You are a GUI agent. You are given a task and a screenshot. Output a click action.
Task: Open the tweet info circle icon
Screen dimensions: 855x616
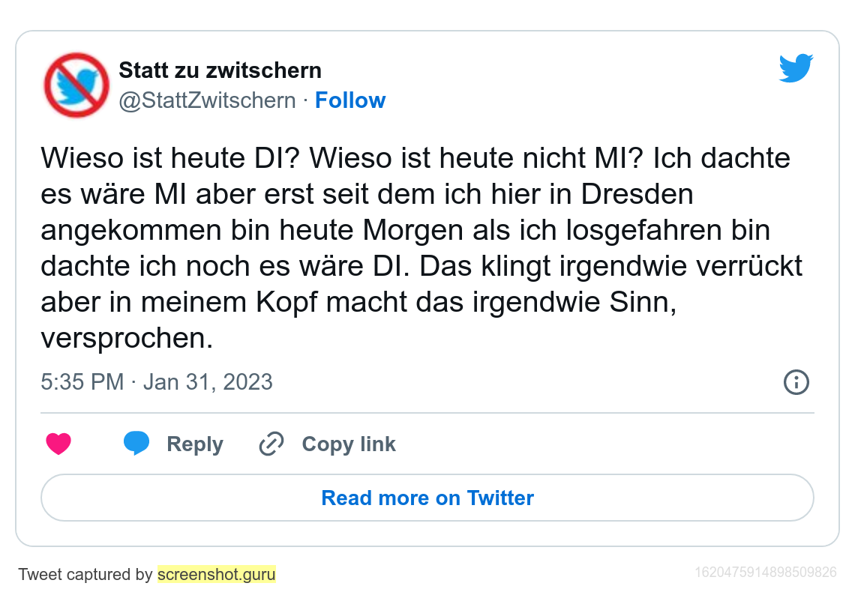coord(796,382)
